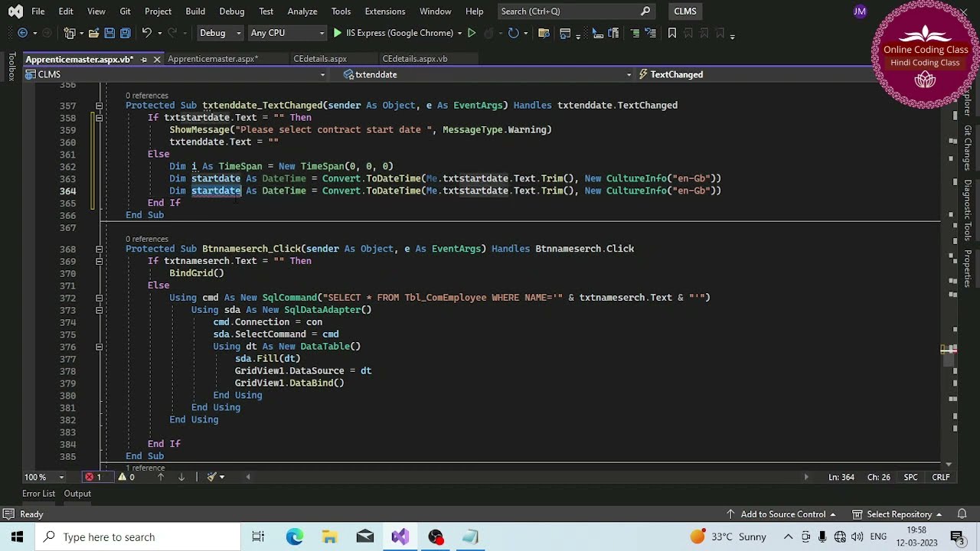The width and height of the screenshot is (980, 551).
Task: Go to previous issue with up arrow
Action: (x=161, y=477)
